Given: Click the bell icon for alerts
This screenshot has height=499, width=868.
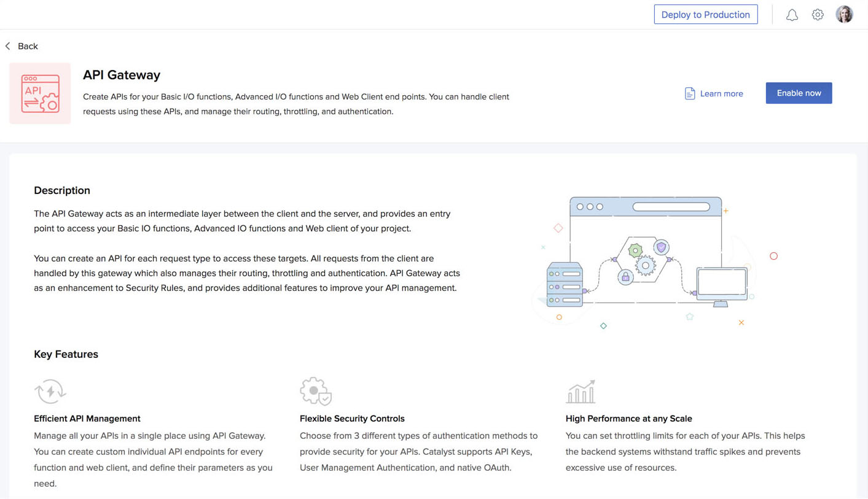Looking at the screenshot, I should point(792,14).
